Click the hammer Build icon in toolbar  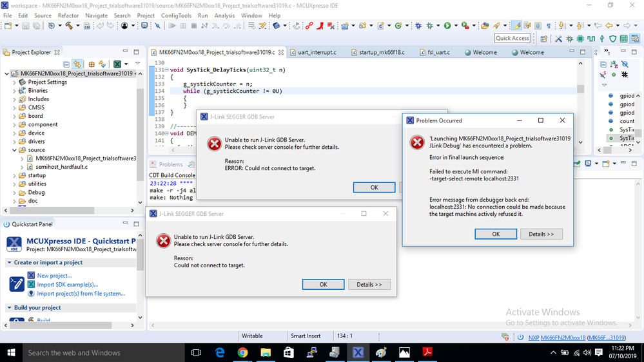69,26
